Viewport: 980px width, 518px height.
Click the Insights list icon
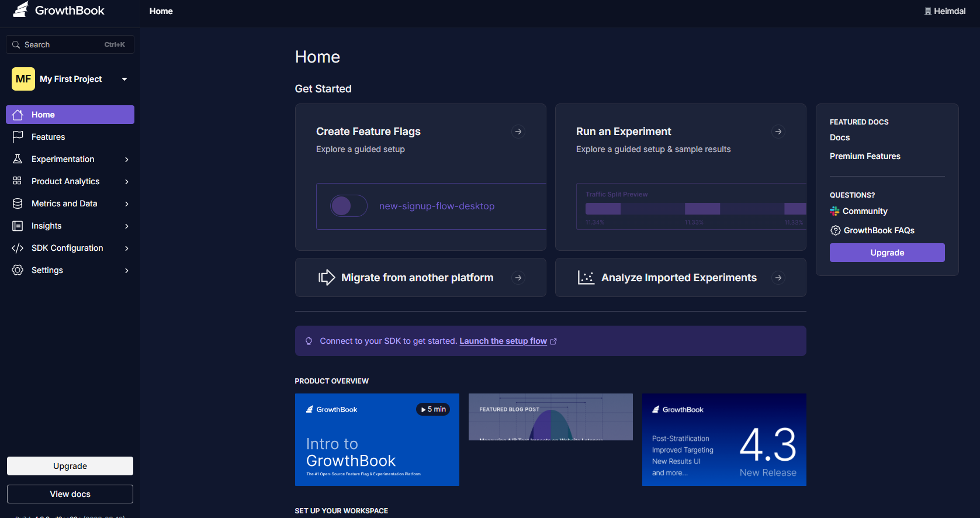pyautogui.click(x=18, y=226)
